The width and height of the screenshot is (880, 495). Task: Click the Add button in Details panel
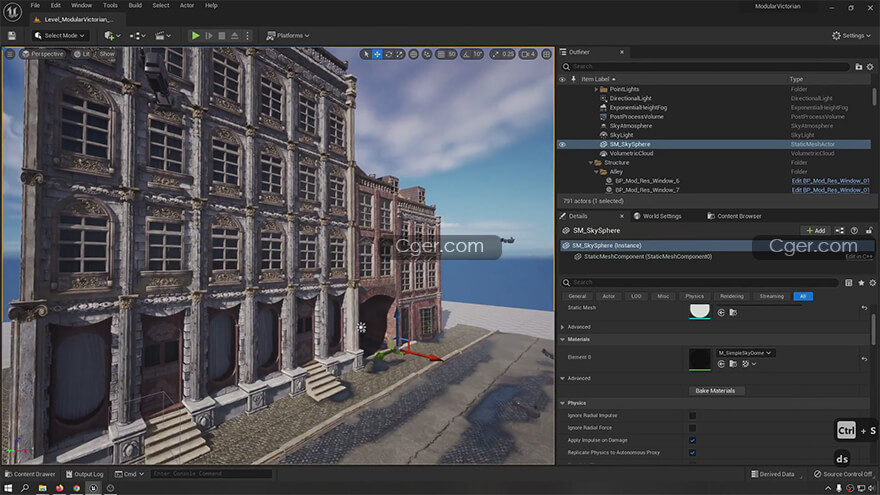(x=815, y=230)
